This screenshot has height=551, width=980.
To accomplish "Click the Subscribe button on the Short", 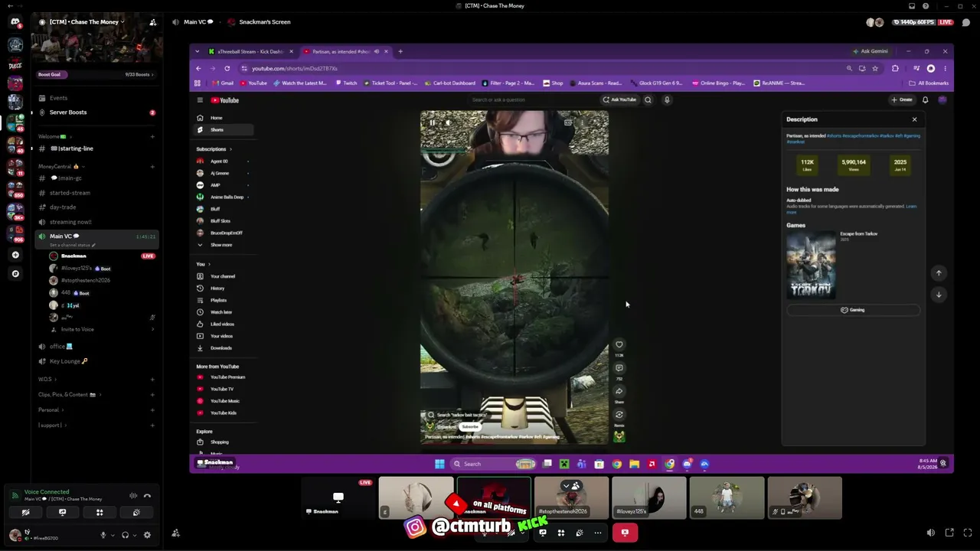I will click(470, 426).
